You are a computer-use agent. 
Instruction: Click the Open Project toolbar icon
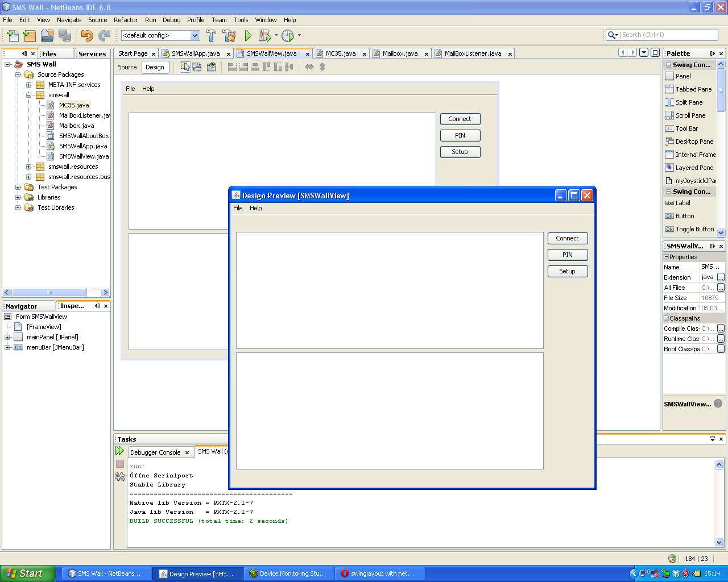(47, 35)
